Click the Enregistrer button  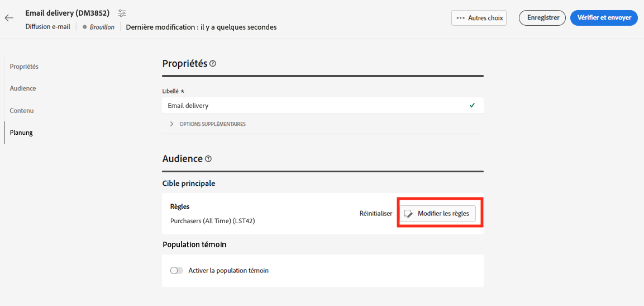coord(542,18)
